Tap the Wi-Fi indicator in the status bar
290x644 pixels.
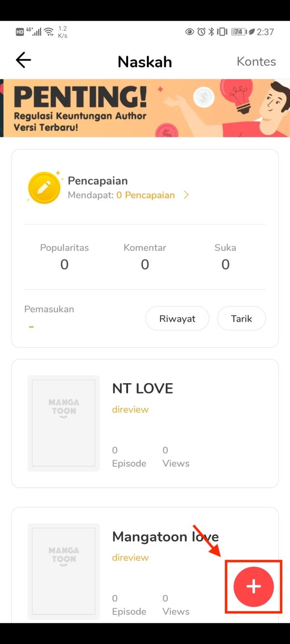click(49, 31)
